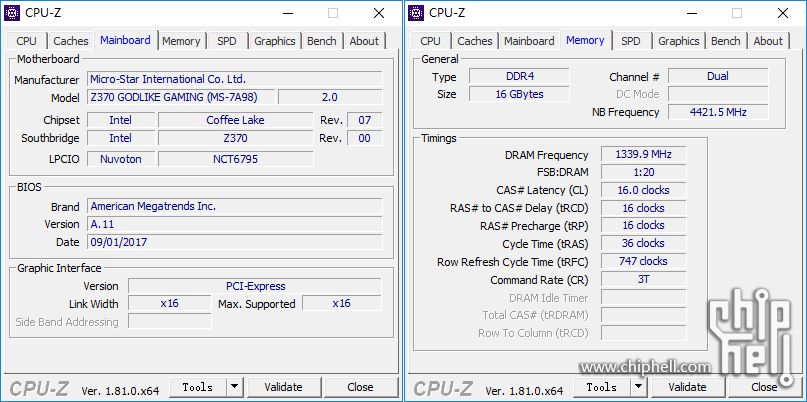The width and height of the screenshot is (807, 402).
Task: Click Southbridge value Z370
Action: (235, 138)
